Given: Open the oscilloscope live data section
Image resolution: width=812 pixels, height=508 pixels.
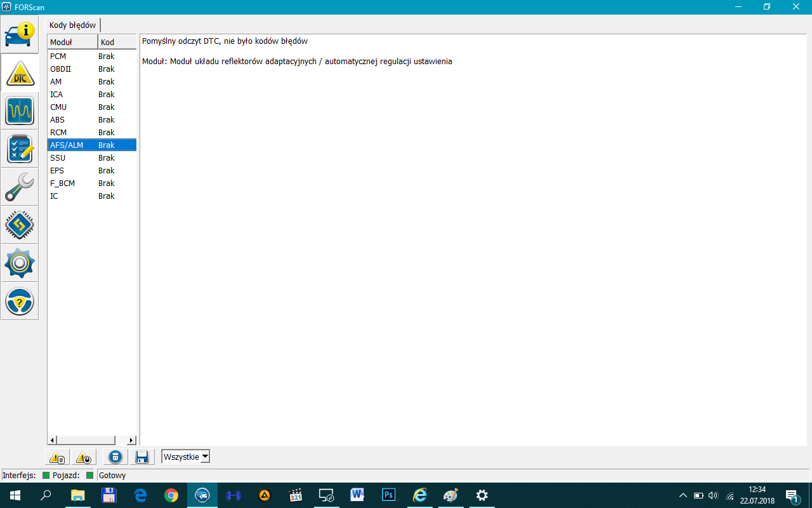Looking at the screenshot, I should pos(20,111).
